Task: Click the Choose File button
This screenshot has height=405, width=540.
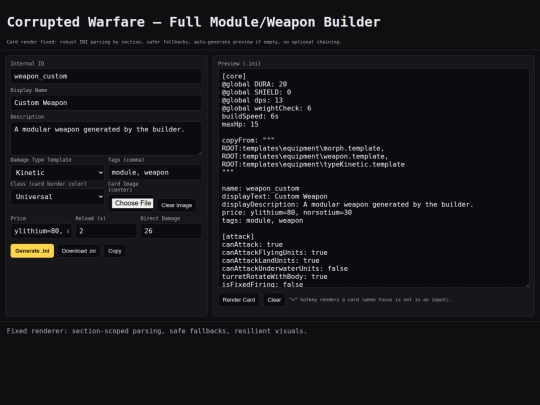Action: [x=133, y=203]
